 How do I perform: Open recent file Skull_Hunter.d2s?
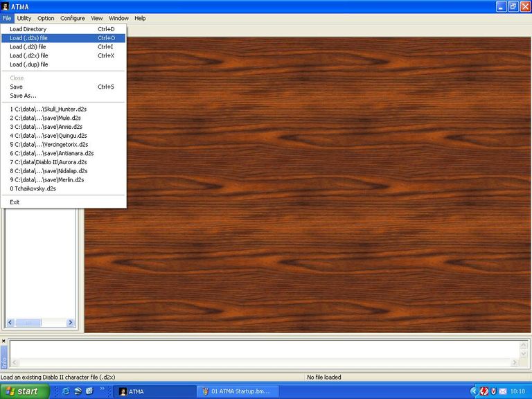tap(64, 109)
